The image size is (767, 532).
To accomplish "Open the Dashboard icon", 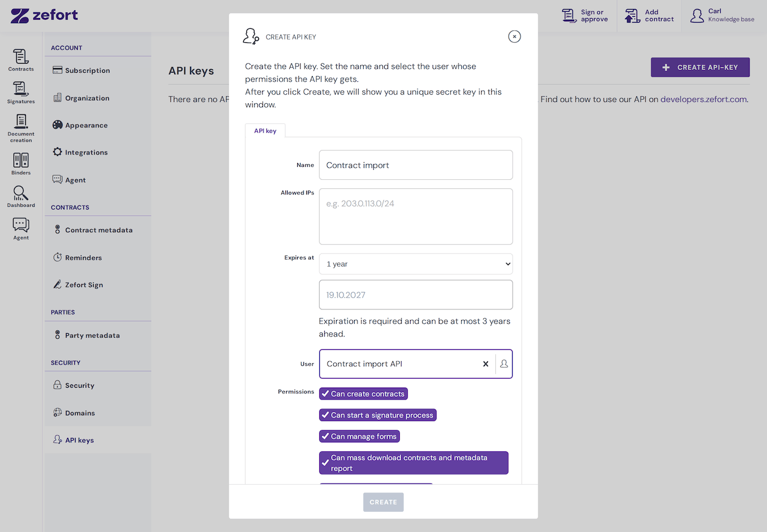I will coord(21,196).
